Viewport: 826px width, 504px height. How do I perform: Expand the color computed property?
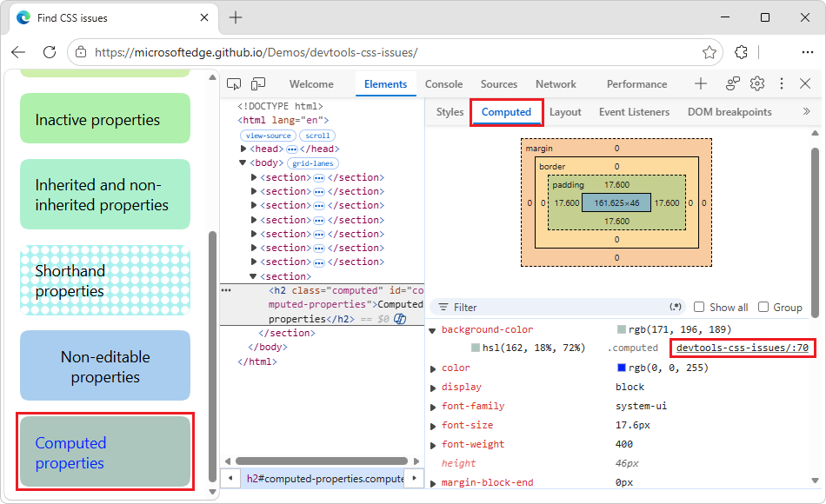[432, 368]
